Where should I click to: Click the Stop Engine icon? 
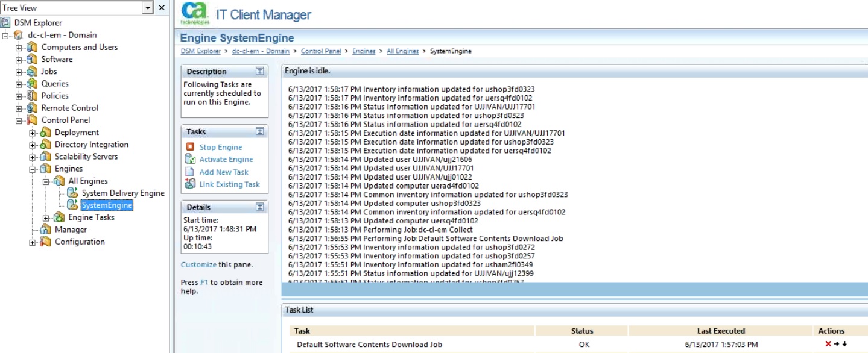click(190, 147)
